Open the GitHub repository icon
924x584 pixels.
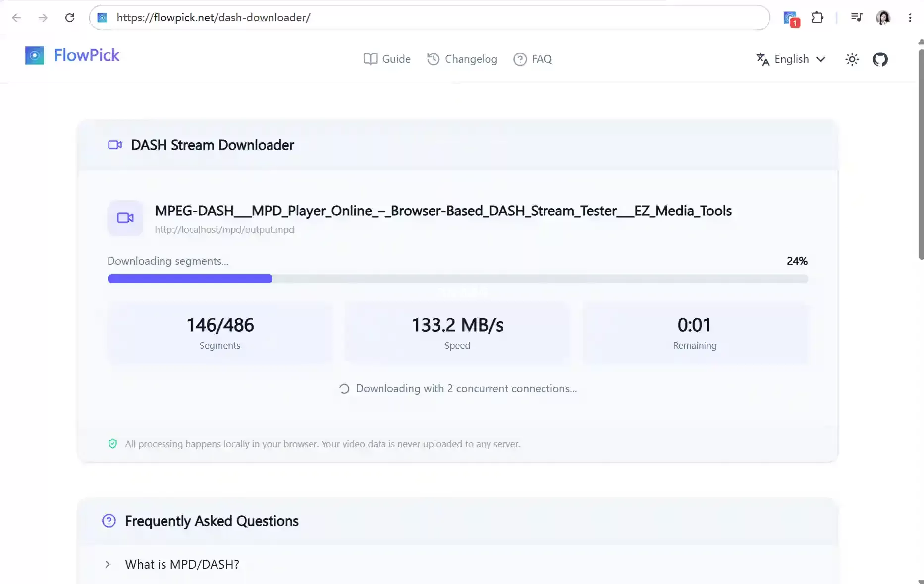click(880, 59)
